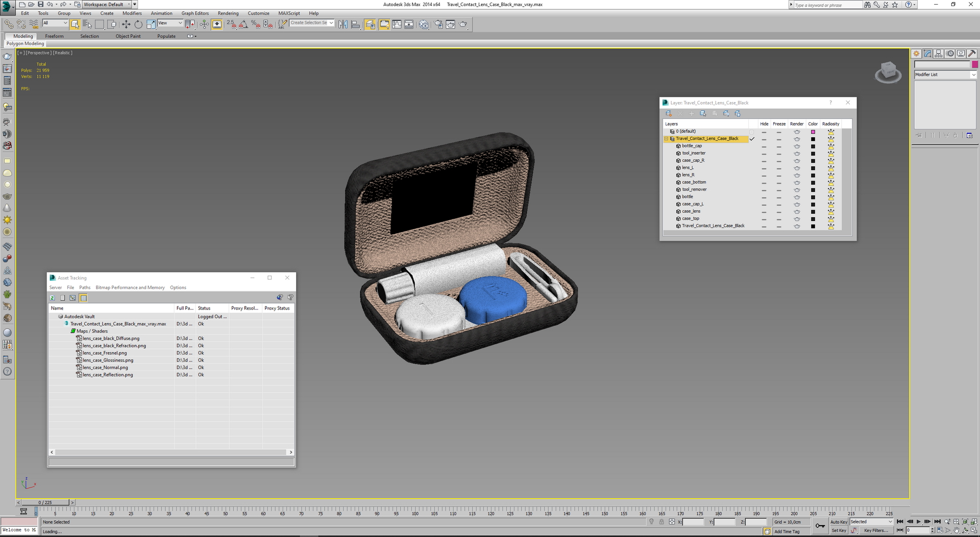Viewport: 980px width, 537px height.
Task: Click the pink object color swatch in command panel
Action: pos(974,64)
